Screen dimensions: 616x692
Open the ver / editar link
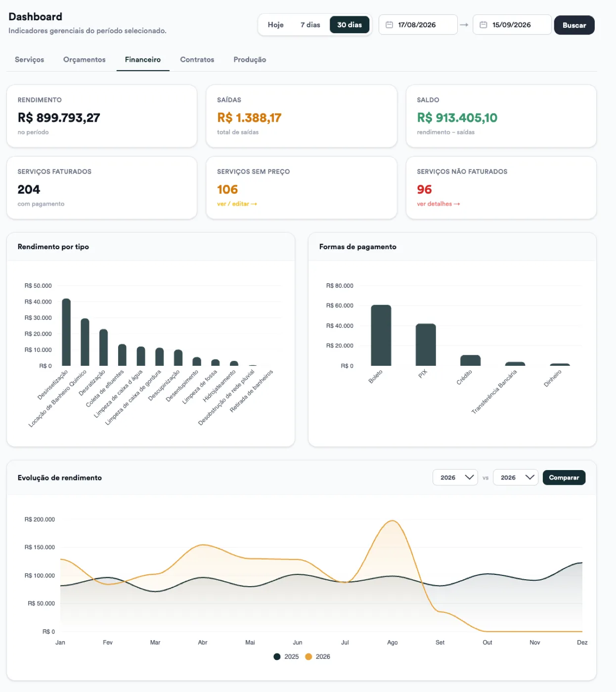pos(237,204)
